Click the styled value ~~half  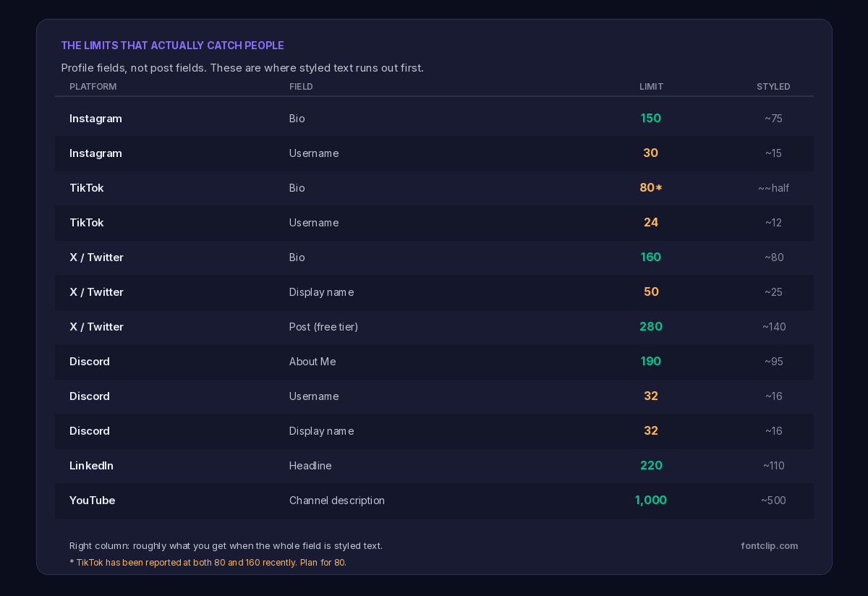[x=773, y=188]
